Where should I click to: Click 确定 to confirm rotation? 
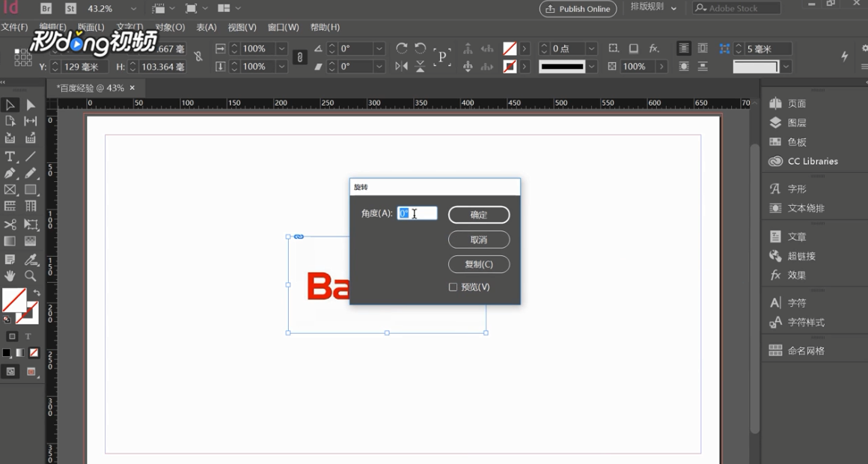pyautogui.click(x=479, y=215)
